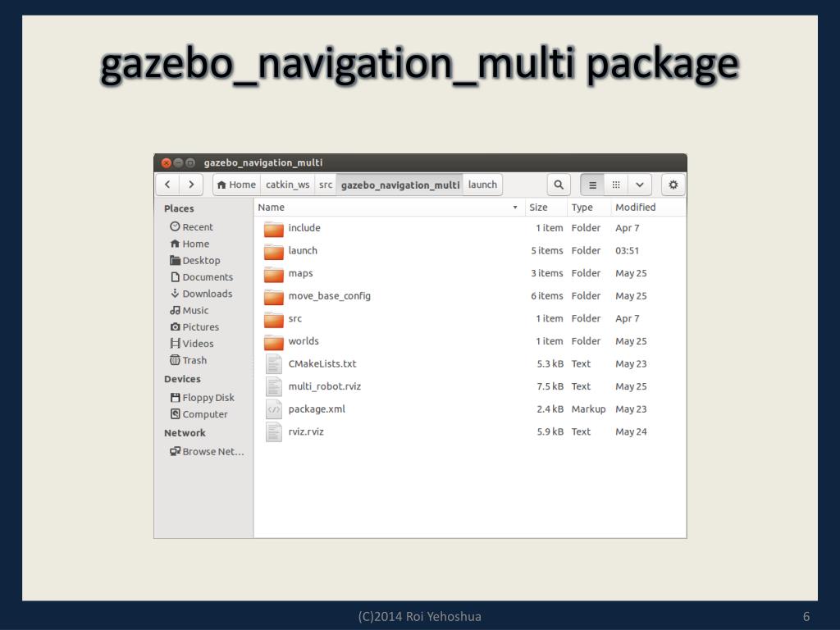The image size is (840, 630).
Task: Open Desktop in sidebar
Action: (195, 260)
